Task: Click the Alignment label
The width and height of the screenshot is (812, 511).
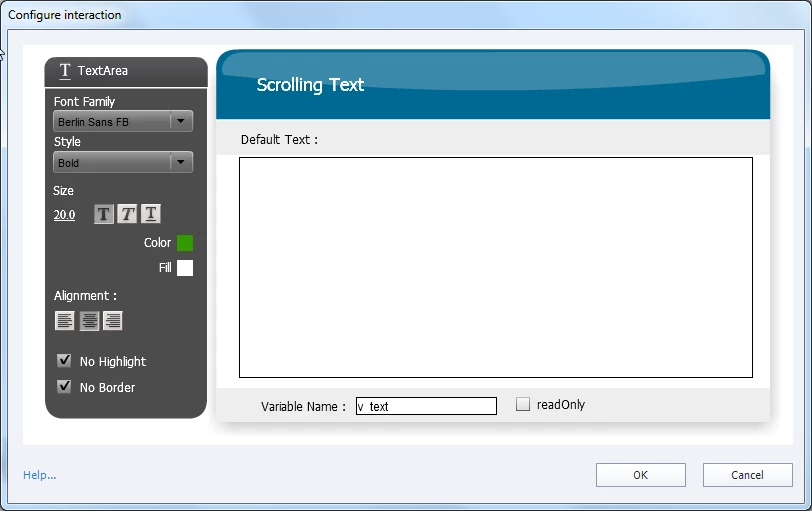Action: [85, 296]
